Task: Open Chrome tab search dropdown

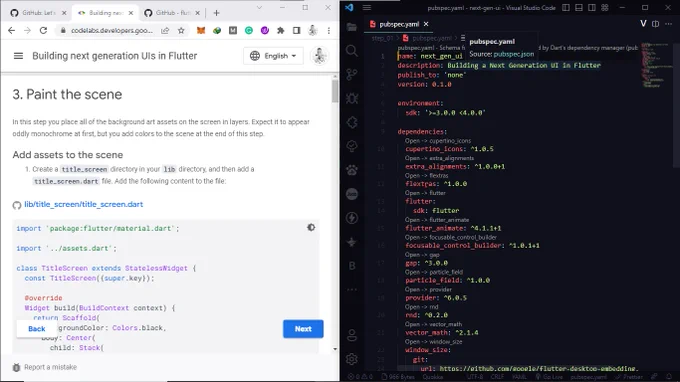Action: [259, 7]
